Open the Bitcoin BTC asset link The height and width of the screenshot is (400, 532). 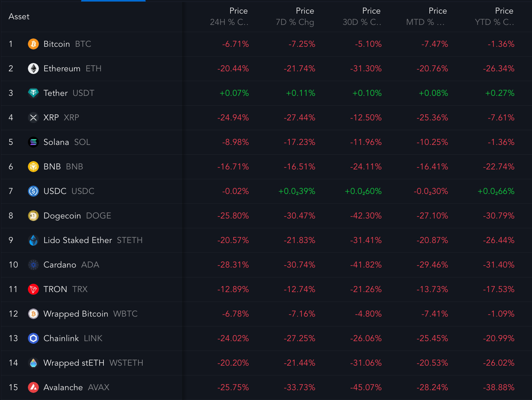pos(67,44)
